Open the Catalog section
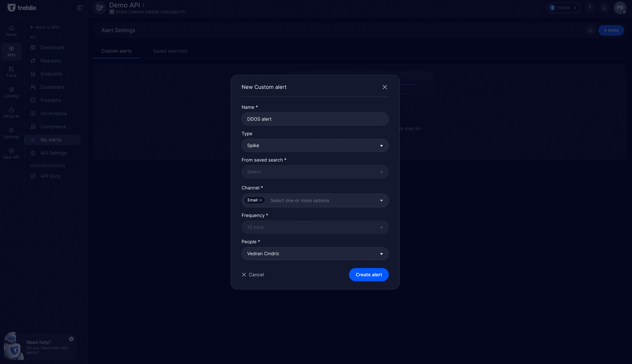This screenshot has width=632, height=364. (11, 92)
